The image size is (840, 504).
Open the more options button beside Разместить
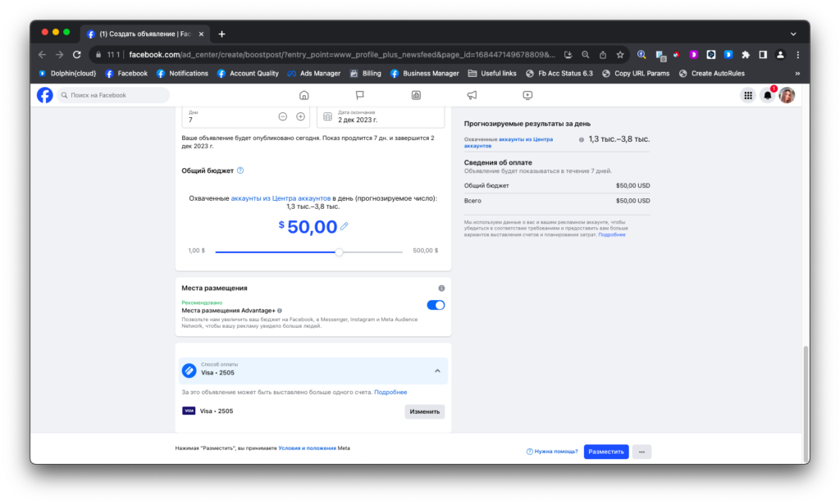(x=641, y=452)
